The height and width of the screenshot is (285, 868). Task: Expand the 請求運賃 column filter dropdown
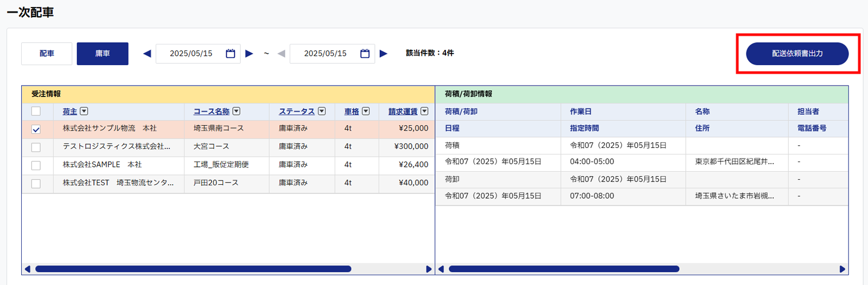point(424,112)
